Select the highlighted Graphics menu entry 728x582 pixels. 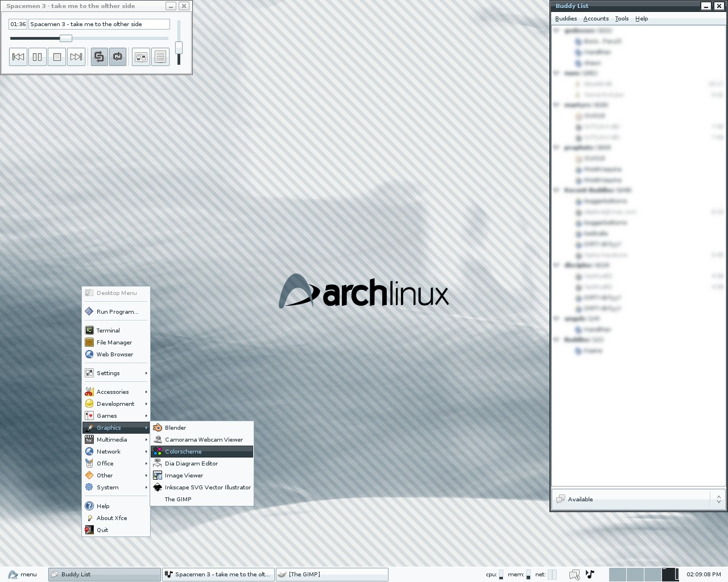[116, 427]
